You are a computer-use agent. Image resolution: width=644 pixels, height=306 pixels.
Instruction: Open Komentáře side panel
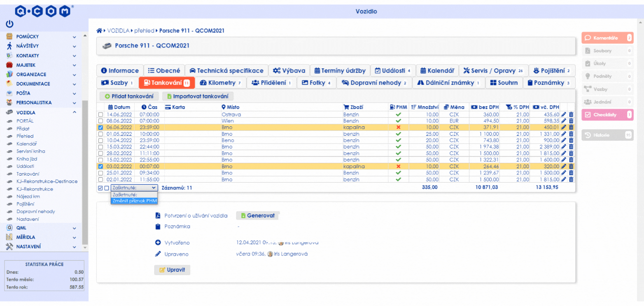click(607, 38)
